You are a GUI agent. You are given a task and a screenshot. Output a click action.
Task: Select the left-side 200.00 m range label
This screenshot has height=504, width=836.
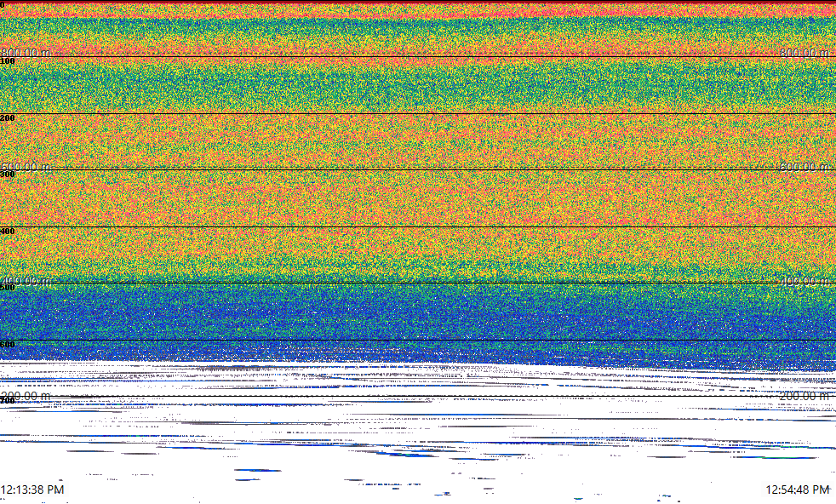(26, 396)
